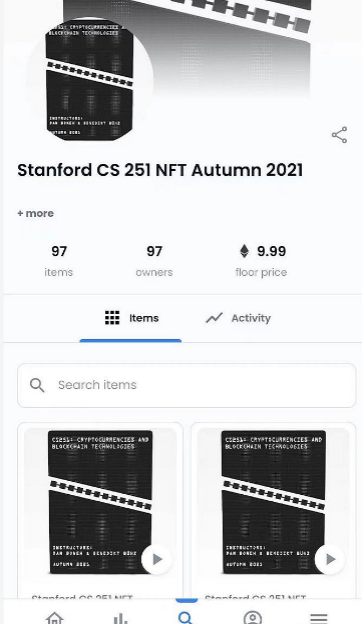Open the stats bar chart icon
Image resolution: width=364 pixels, height=624 pixels.
click(120, 618)
